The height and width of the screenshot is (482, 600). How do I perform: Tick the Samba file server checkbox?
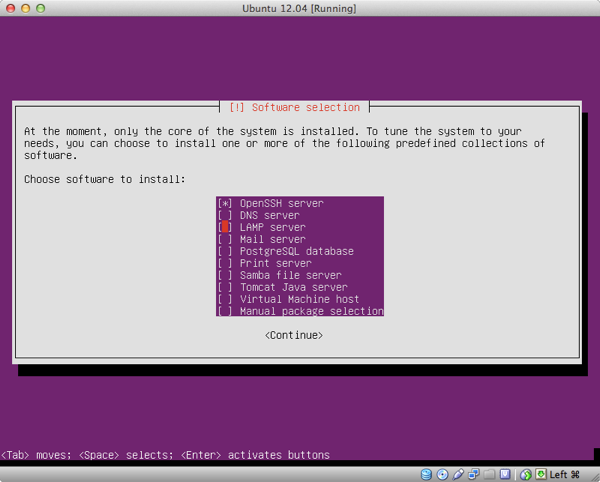(x=224, y=276)
